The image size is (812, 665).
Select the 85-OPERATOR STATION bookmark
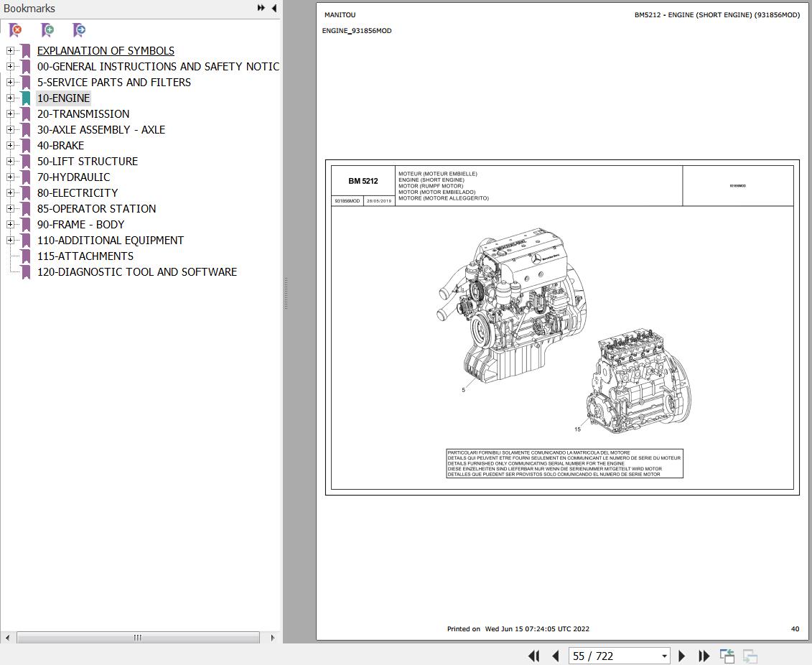tap(96, 209)
